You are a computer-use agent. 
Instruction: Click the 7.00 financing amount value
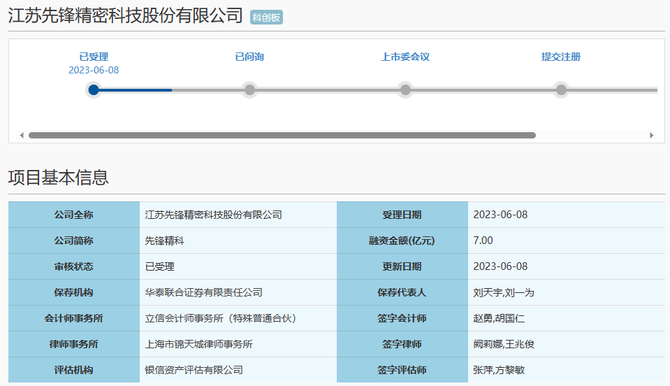483,241
